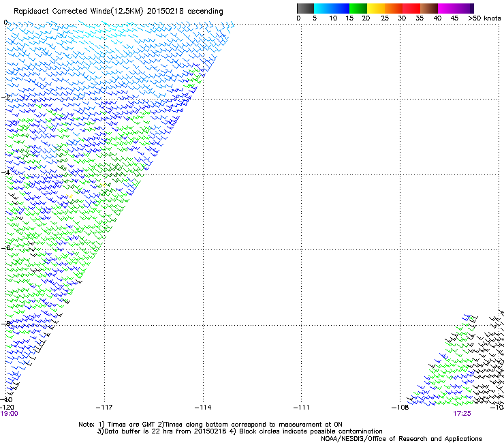The image size is (504, 443).
Task: Click the '17:25' purple time label
Action: tap(462, 414)
